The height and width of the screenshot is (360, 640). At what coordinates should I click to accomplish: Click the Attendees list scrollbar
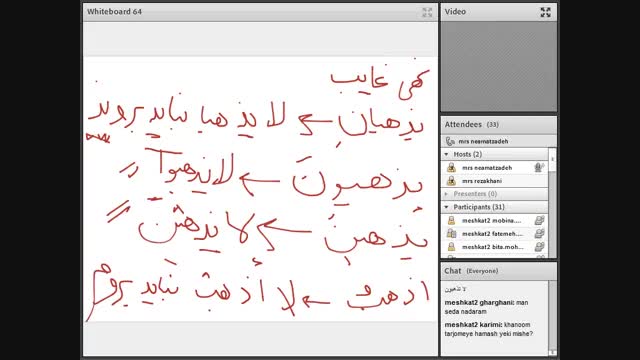(x=552, y=202)
